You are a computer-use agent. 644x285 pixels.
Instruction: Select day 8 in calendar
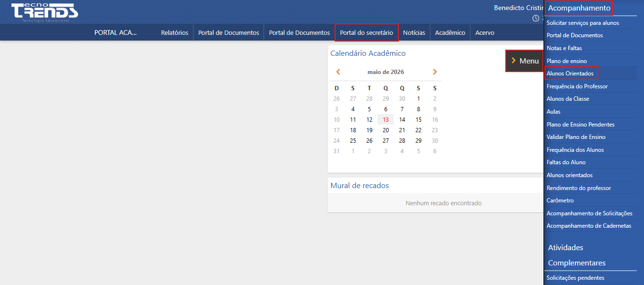(419, 109)
